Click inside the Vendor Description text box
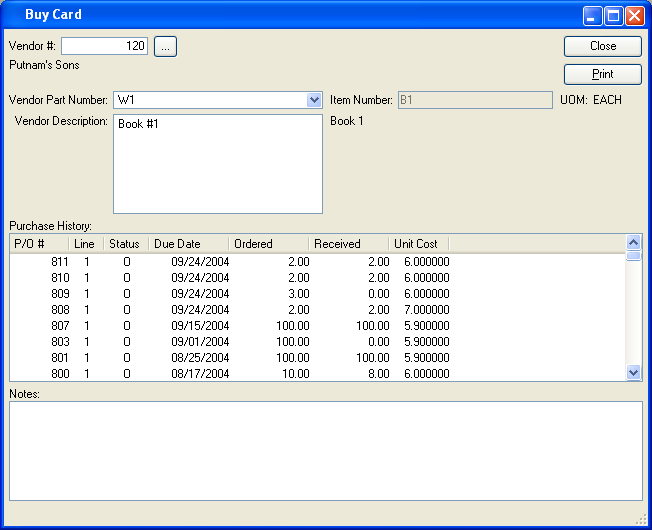This screenshot has height=530, width=652. click(x=217, y=164)
